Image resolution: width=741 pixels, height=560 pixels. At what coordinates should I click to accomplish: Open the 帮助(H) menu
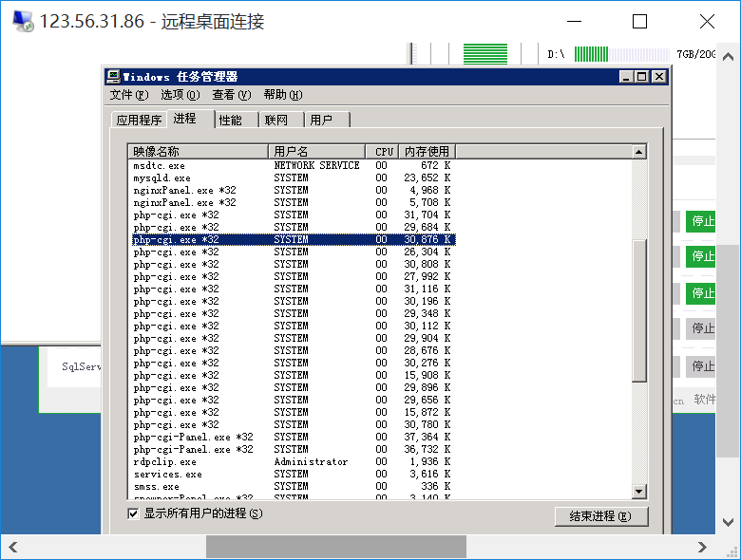pos(283,95)
